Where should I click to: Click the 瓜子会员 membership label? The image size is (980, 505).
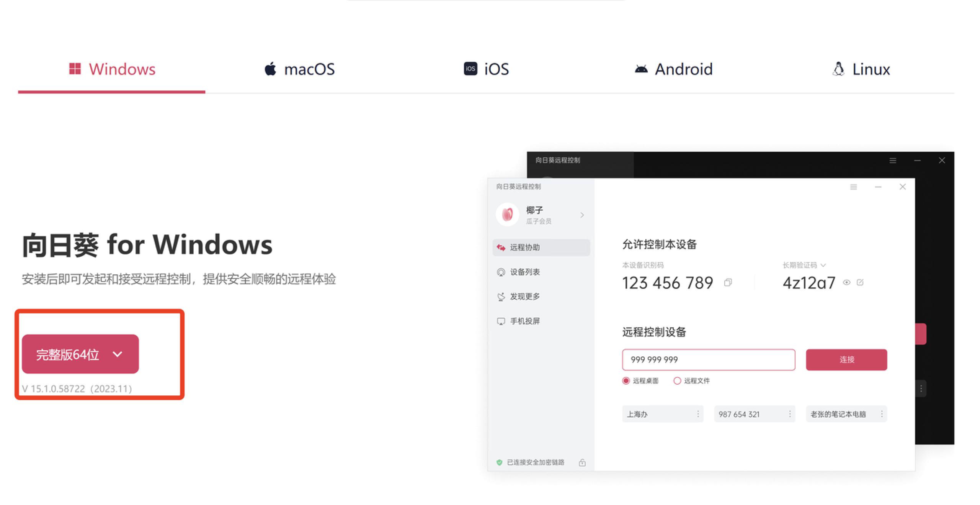click(539, 221)
